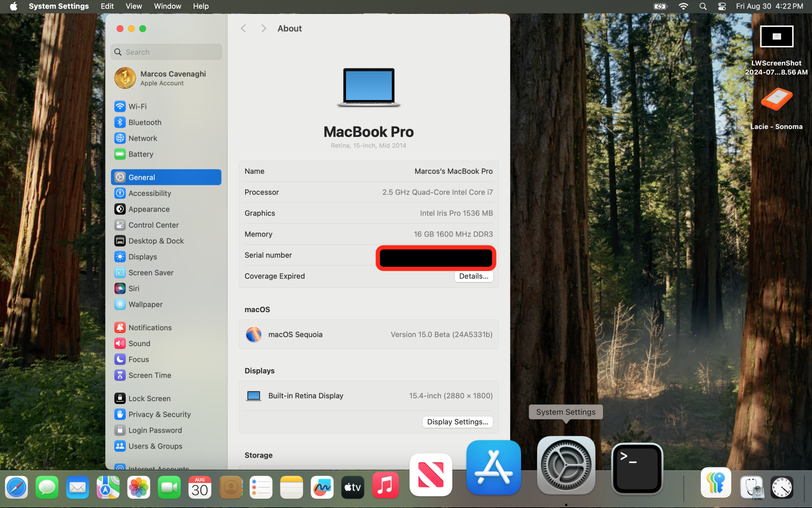
Task: Open the Siri settings pane
Action: (134, 289)
